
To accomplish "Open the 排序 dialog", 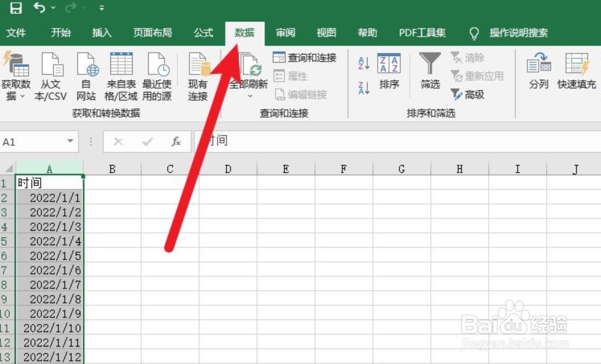I will tap(389, 71).
